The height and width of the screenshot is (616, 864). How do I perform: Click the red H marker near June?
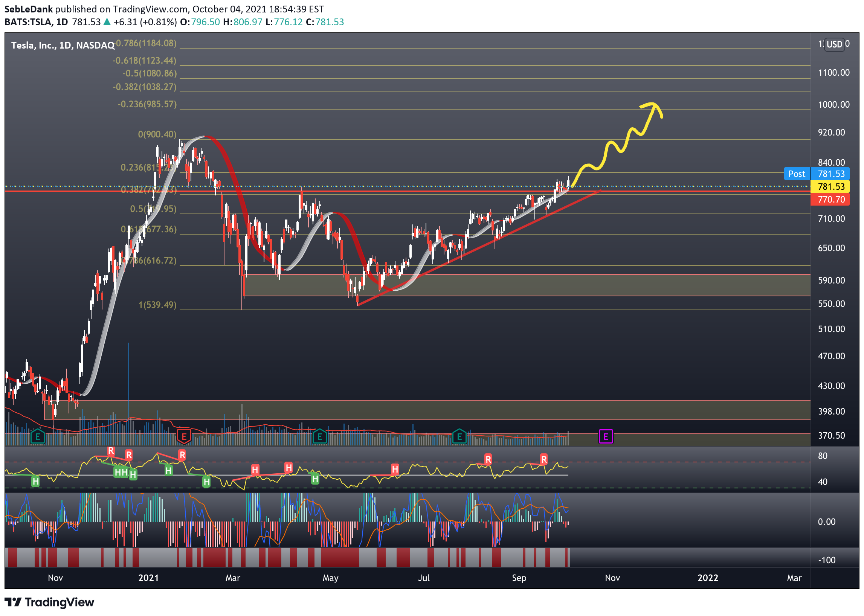pyautogui.click(x=395, y=470)
